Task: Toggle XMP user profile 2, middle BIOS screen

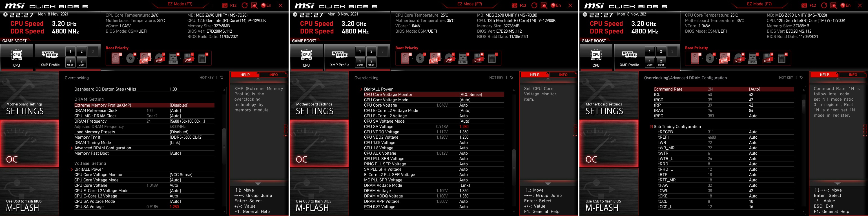Action: pyautogui.click(x=371, y=63)
